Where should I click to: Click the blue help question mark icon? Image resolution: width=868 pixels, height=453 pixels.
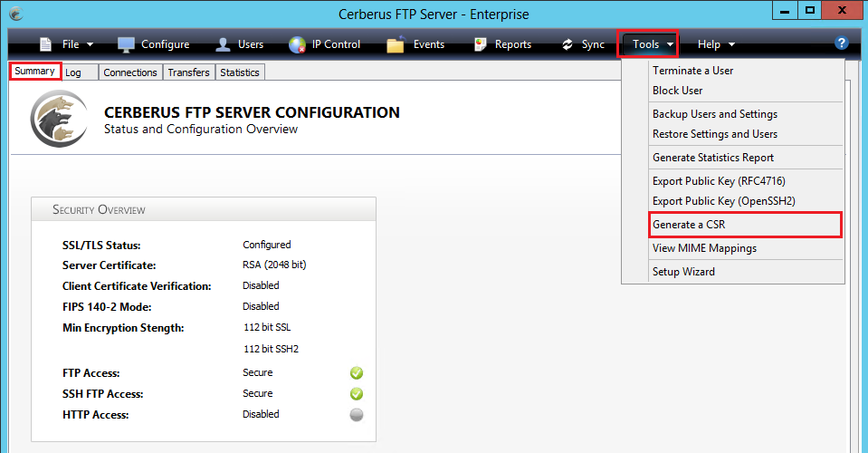(842, 43)
